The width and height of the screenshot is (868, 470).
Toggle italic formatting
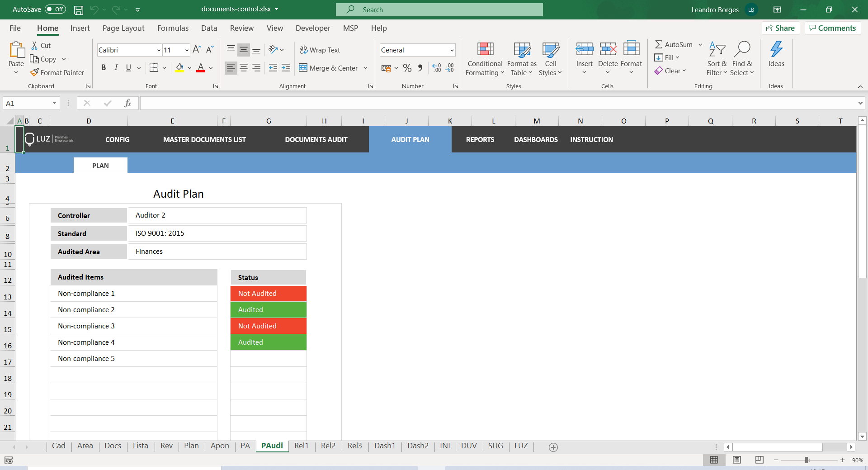[116, 67]
